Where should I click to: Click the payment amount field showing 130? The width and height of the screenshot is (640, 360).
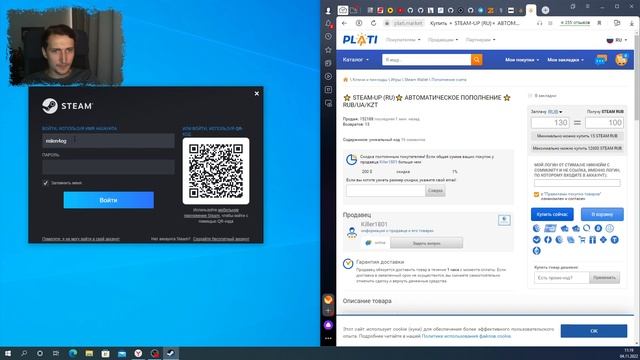click(x=550, y=122)
